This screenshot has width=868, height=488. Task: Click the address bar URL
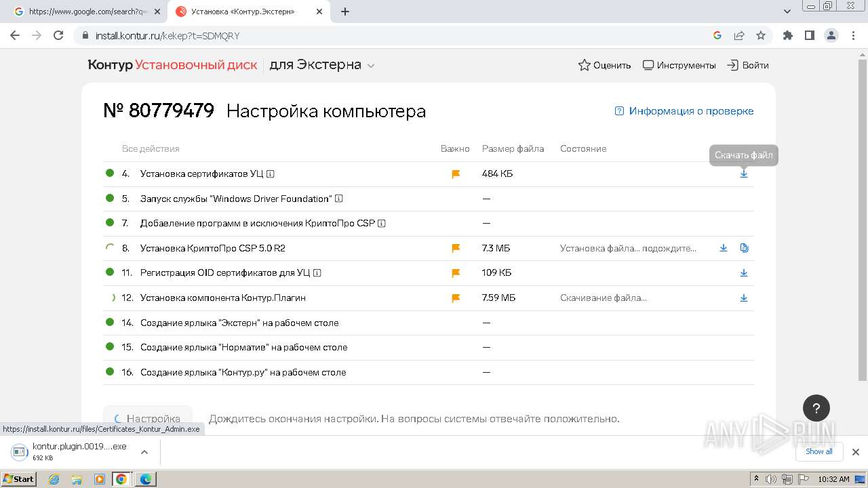167,36
